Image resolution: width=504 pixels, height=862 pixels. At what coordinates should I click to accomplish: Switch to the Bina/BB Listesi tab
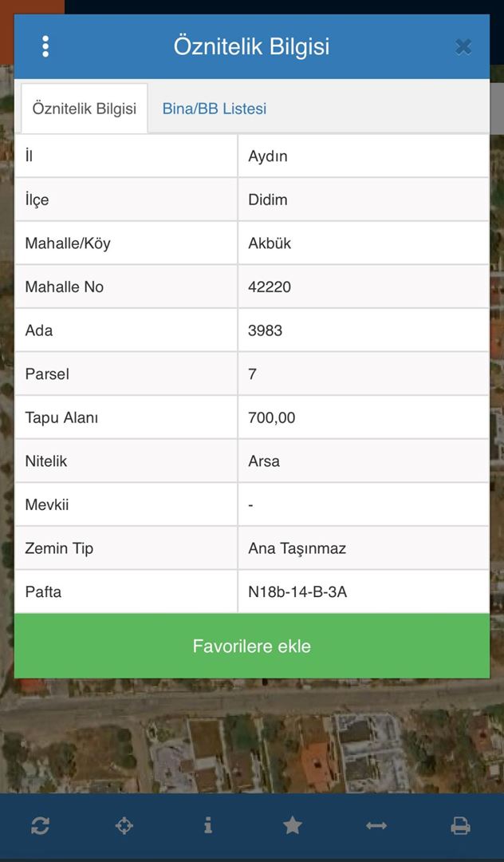coord(215,109)
